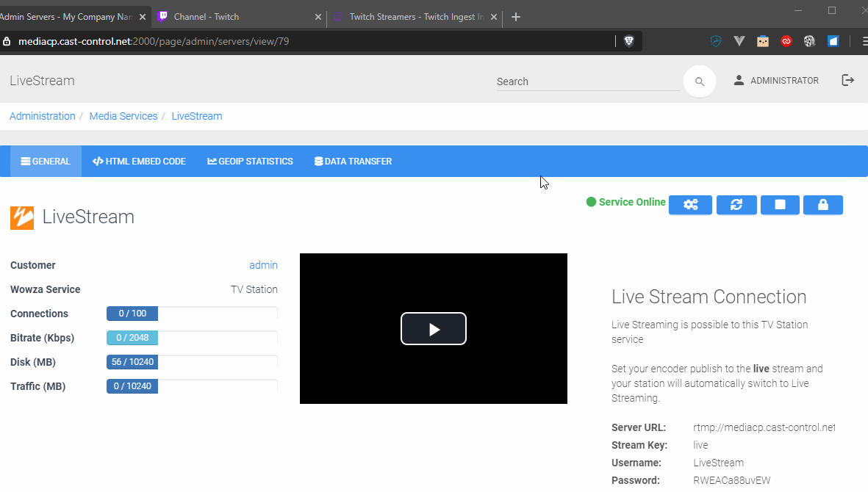This screenshot has width=868, height=492.
Task: Click the Bitrate 0 / 2048 progress bar
Action: point(192,338)
